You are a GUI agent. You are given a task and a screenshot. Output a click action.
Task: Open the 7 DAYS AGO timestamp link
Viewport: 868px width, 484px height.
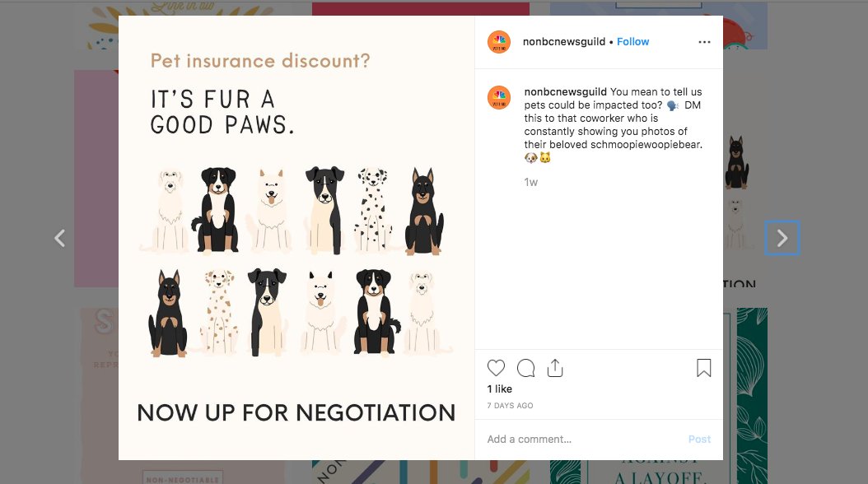tap(510, 406)
